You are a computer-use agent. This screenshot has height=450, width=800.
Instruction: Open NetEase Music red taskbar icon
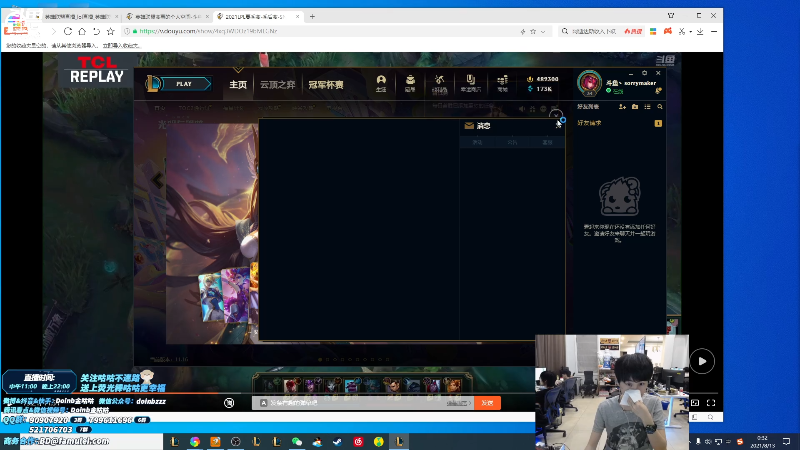coord(358,441)
